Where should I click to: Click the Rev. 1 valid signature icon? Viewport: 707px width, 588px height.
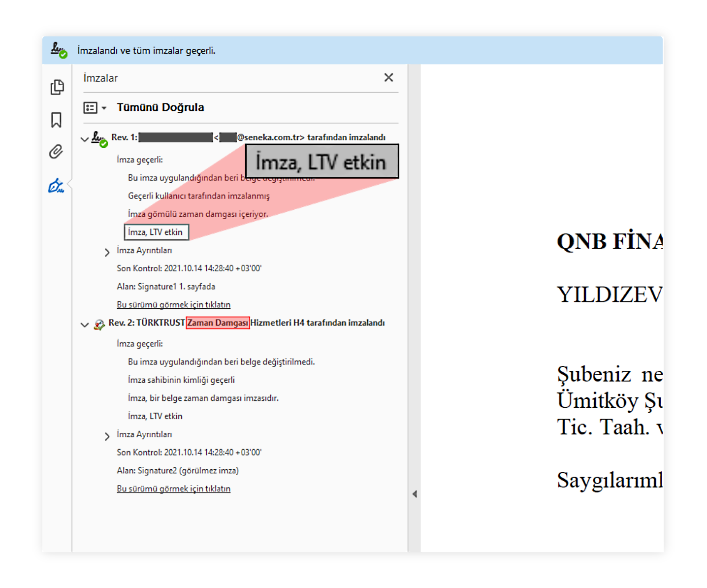tap(99, 139)
